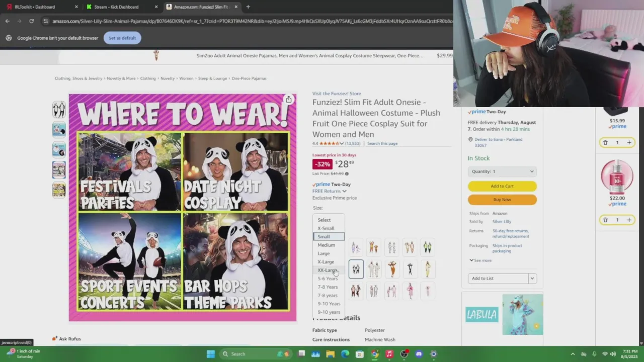
Task: Expand See more seller details
Action: click(x=480, y=260)
